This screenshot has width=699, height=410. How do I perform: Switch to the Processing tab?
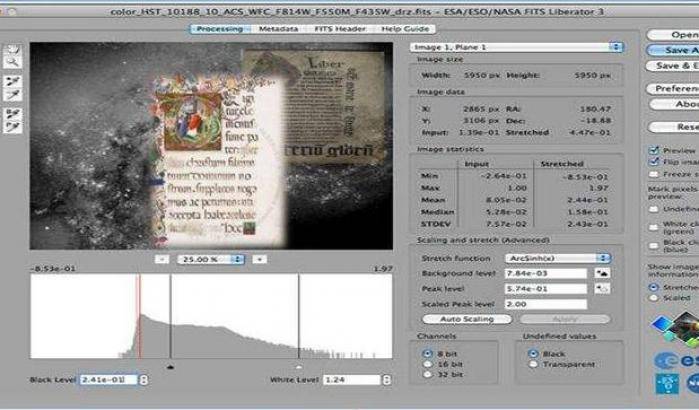click(220, 29)
